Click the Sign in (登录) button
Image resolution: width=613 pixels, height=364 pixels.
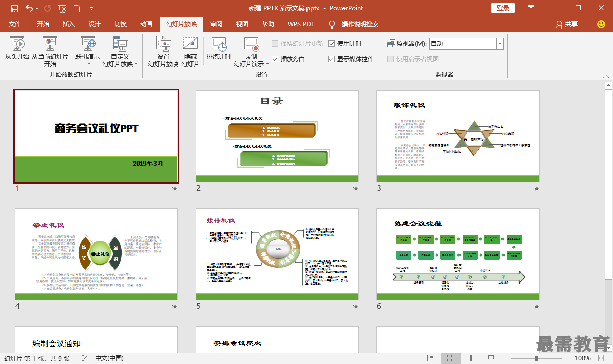click(503, 8)
